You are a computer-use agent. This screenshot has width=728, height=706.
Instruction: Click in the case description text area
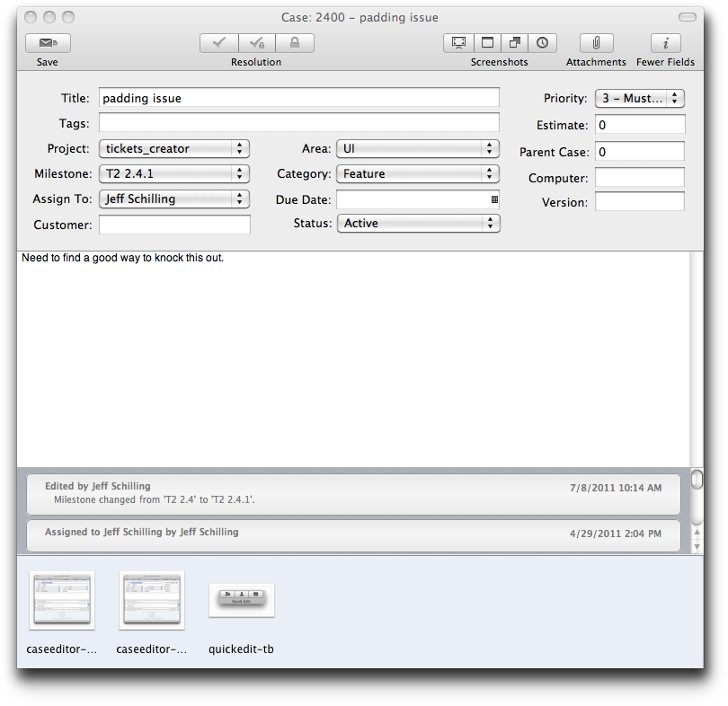(353, 359)
